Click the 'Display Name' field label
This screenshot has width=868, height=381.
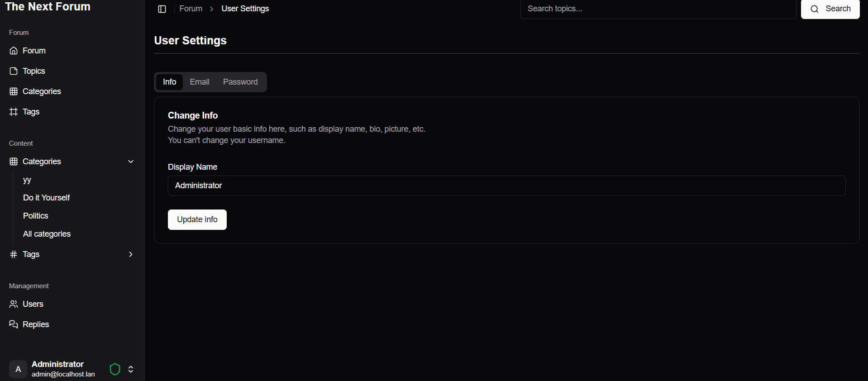click(x=192, y=167)
